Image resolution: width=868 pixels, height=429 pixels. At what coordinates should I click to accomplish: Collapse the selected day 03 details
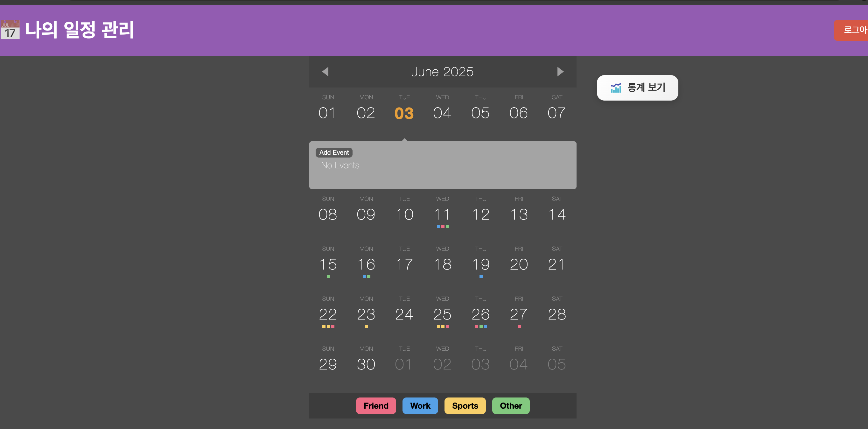click(404, 113)
